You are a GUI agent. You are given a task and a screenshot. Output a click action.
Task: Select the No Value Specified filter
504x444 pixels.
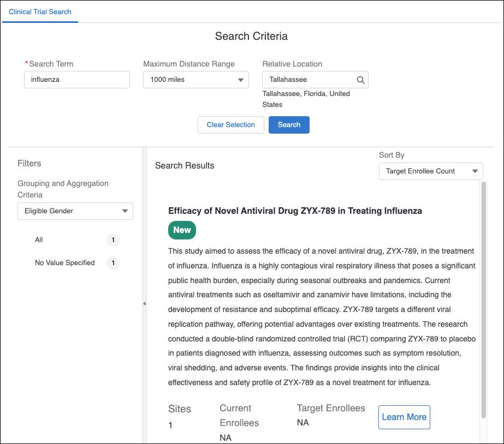(64, 262)
